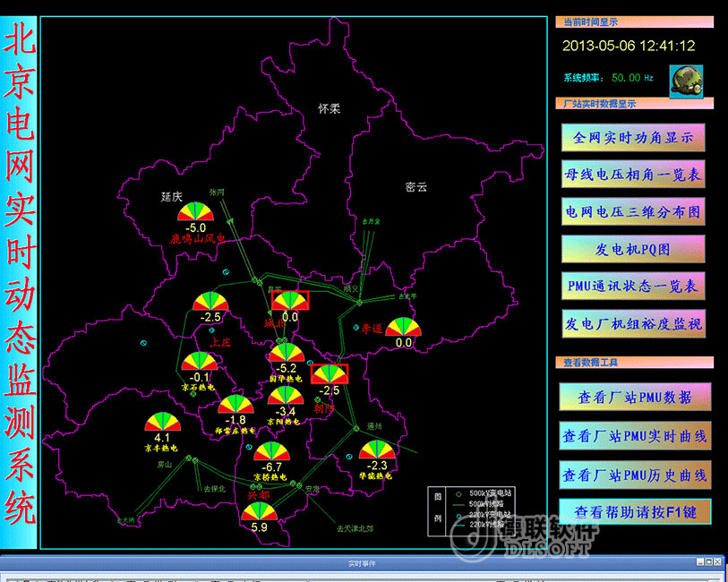
Task: Show the 电网电压三维分布图
Action: pos(633,212)
